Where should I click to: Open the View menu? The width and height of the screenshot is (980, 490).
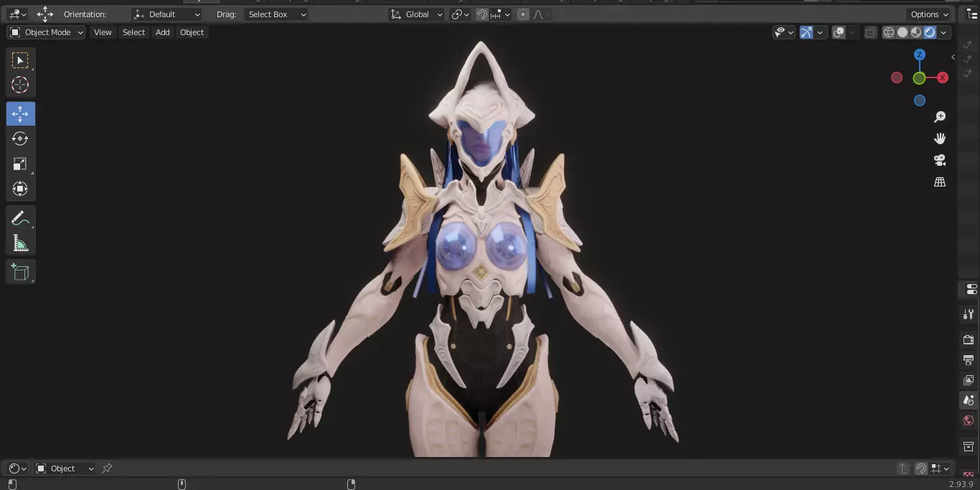(103, 32)
